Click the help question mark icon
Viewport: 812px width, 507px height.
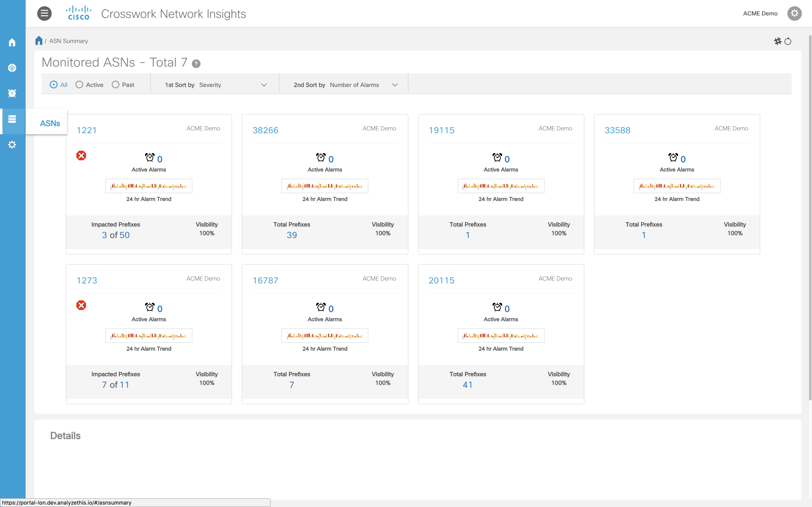coord(196,64)
